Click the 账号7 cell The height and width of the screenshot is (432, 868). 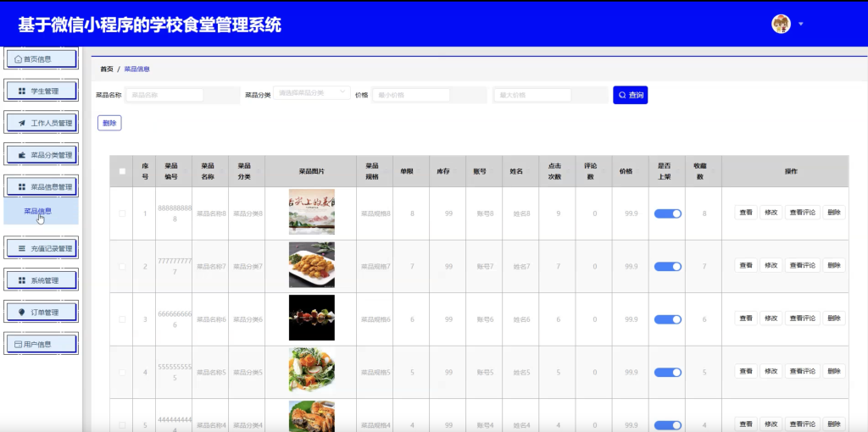(485, 267)
